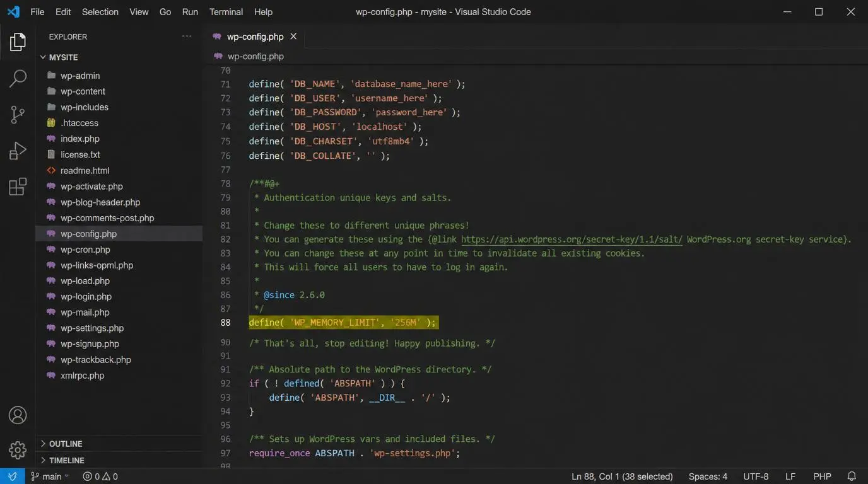
Task: Click the highlighted WP_MEMORY_LIMIT code line
Action: point(343,323)
